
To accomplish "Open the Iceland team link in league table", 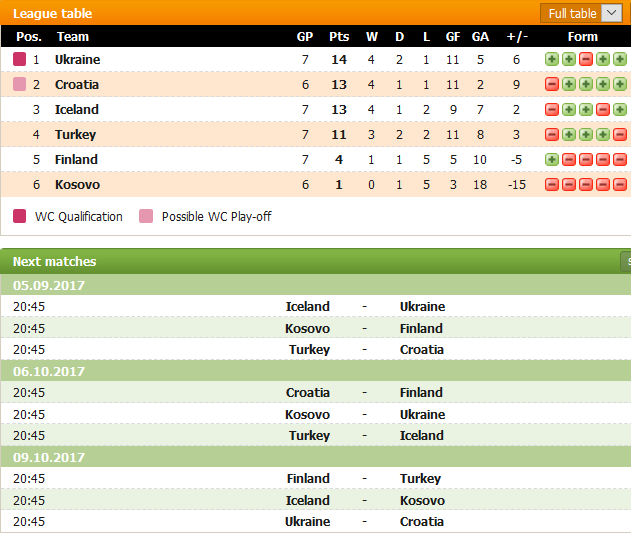I will click(x=76, y=109).
